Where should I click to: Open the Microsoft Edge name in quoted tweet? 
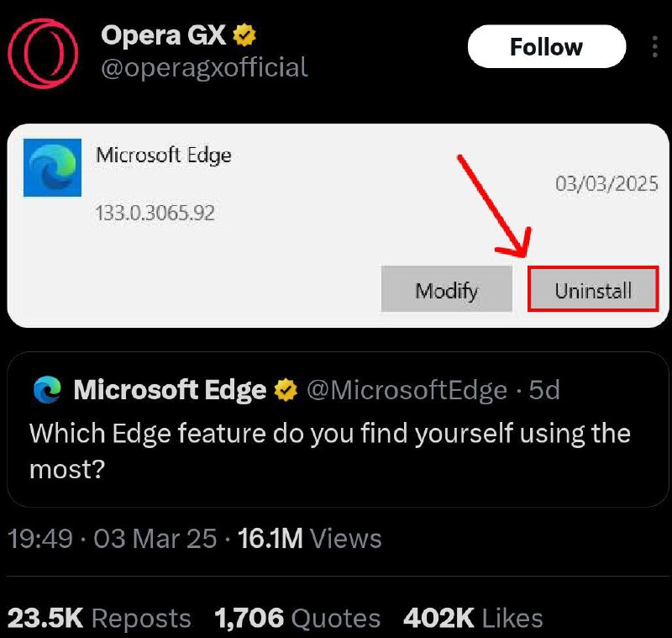point(170,390)
